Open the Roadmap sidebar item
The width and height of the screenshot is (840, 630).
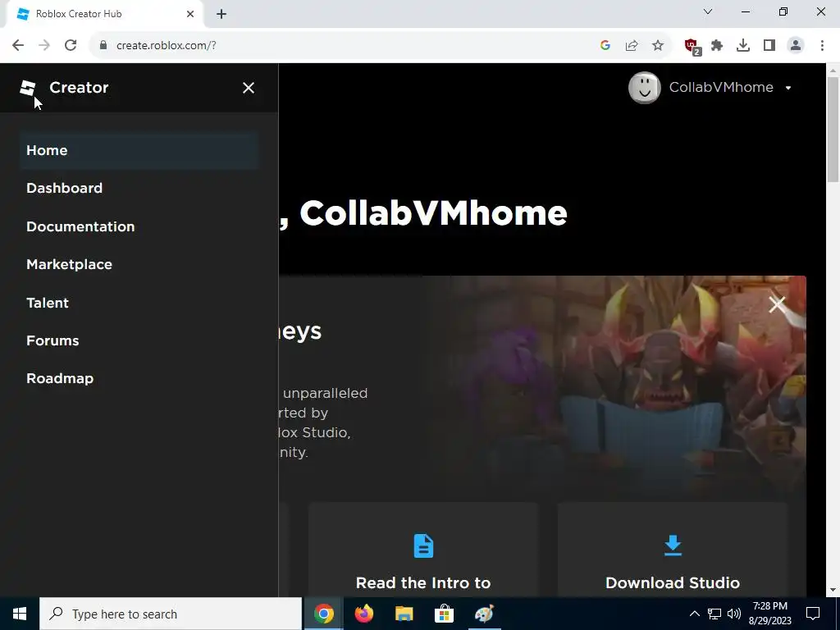60,379
